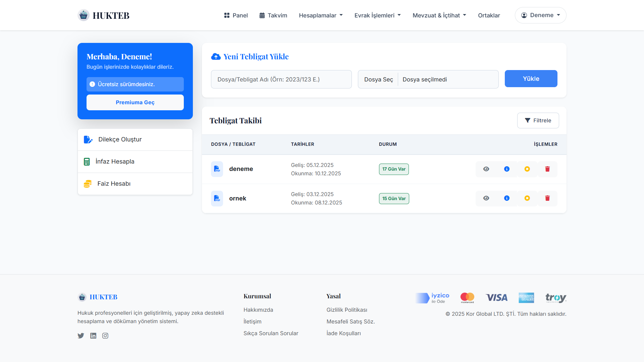The image size is (644, 362).
Task: Open İnfaz Hesapla from the sidebar
Action: (115, 162)
